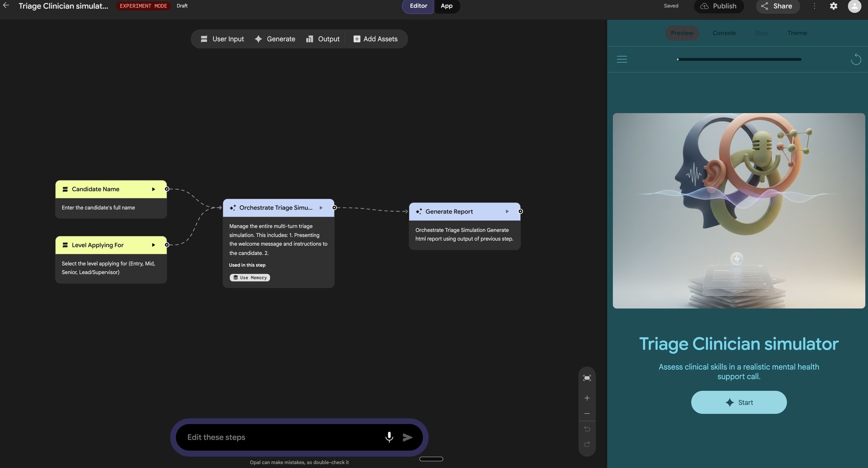Restart the app preview

click(x=856, y=59)
